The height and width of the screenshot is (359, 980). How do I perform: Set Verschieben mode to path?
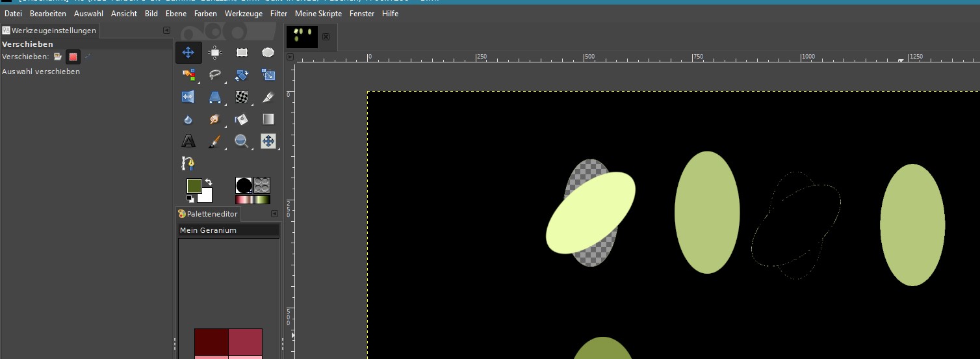pyautogui.click(x=88, y=57)
